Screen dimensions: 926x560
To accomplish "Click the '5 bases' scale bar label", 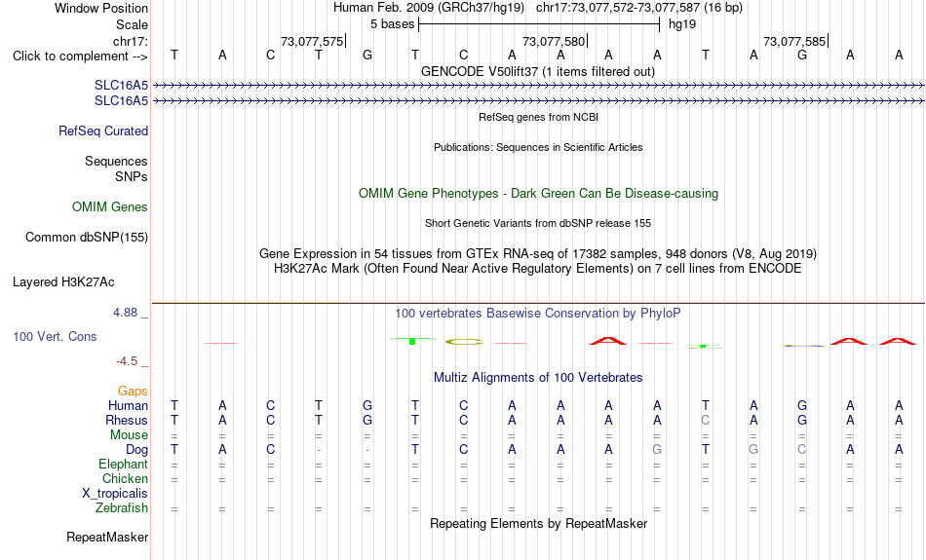I will click(393, 24).
